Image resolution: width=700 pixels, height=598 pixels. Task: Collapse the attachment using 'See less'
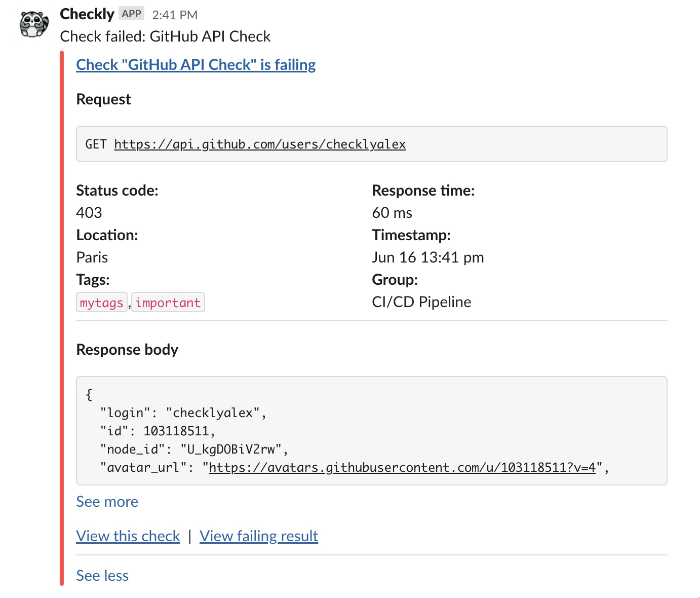click(x=102, y=575)
